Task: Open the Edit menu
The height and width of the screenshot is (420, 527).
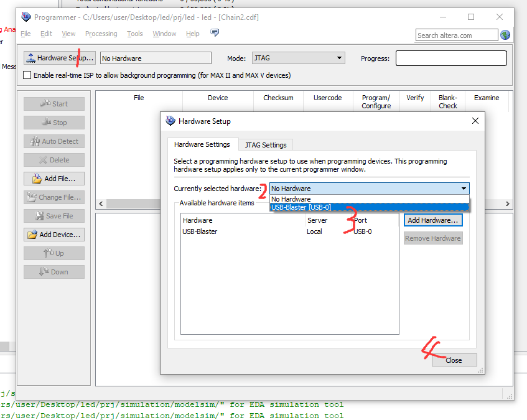Action: (x=46, y=34)
